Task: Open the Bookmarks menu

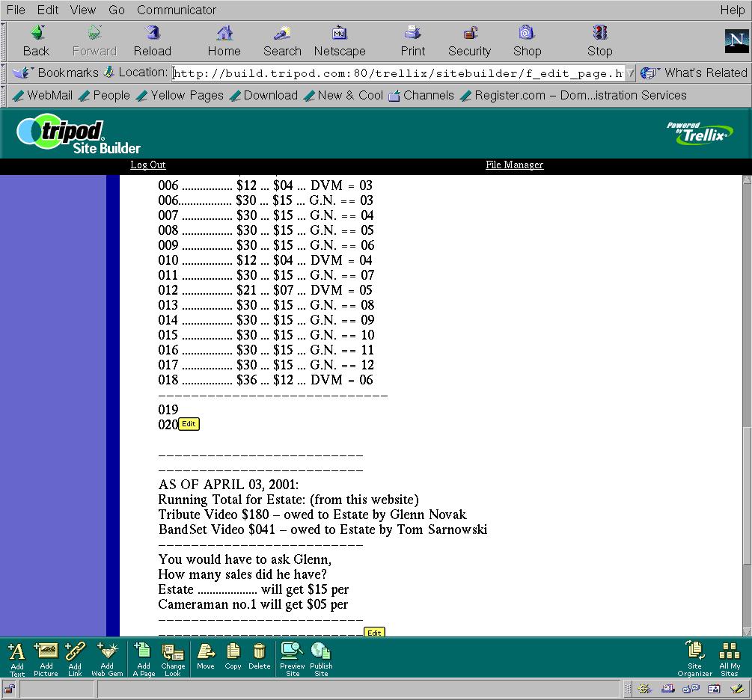Action: (x=55, y=73)
